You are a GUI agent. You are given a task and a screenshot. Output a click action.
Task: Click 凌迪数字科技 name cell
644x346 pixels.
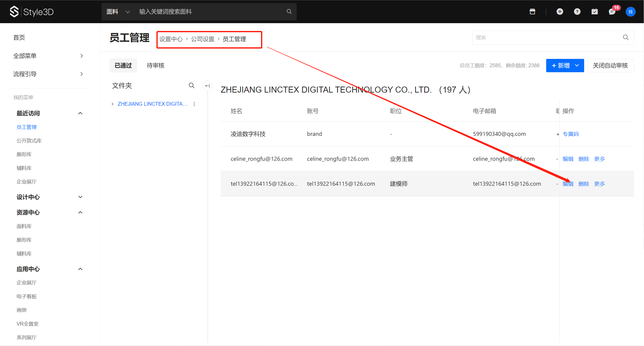[248, 134]
